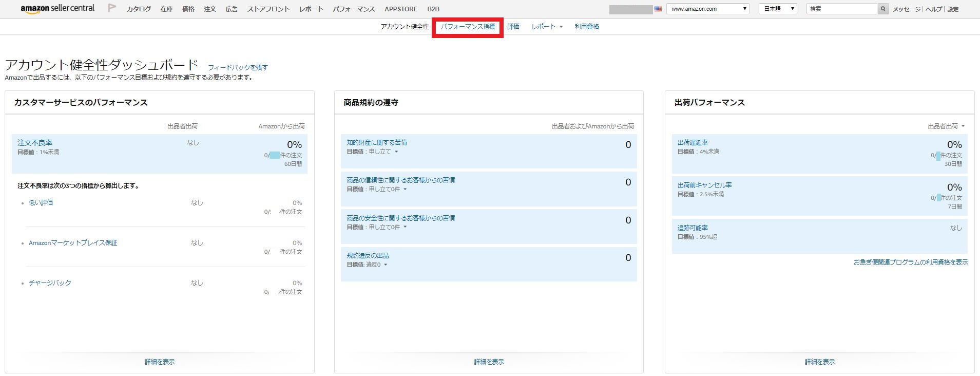Open the APPSTORE menu
Viewport: 980px width, 376px height.
click(401, 9)
